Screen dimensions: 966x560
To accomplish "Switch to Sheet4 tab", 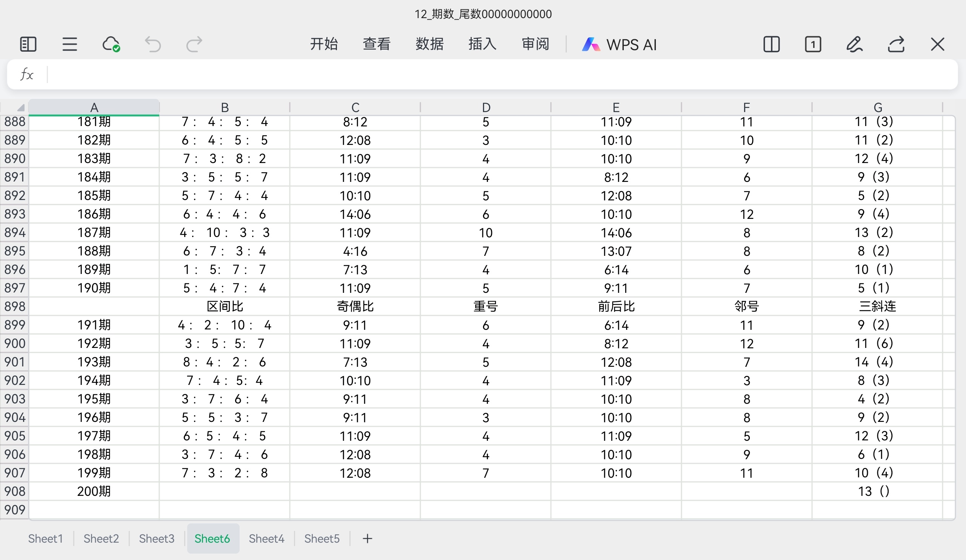I will coord(266,538).
